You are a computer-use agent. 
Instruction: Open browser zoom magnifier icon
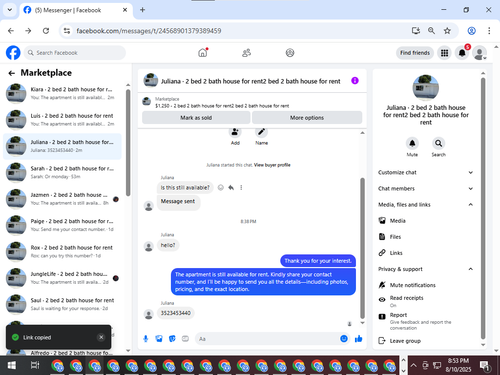[431, 31]
